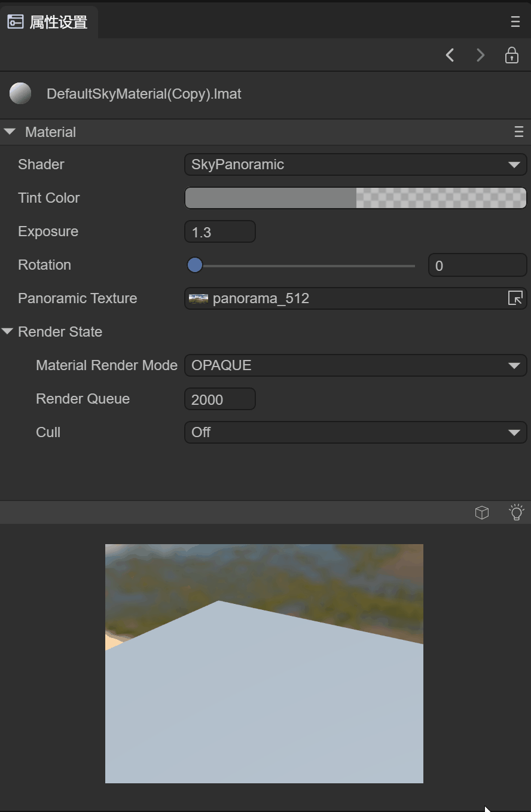Open Material section options menu
The width and height of the screenshot is (531, 812).
coord(518,132)
